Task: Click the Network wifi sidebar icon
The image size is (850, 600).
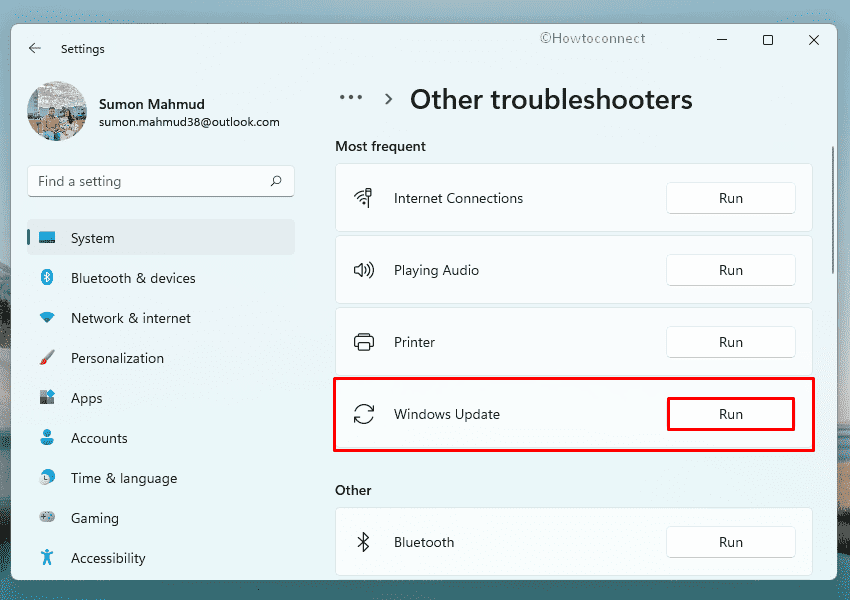Action: click(x=47, y=318)
